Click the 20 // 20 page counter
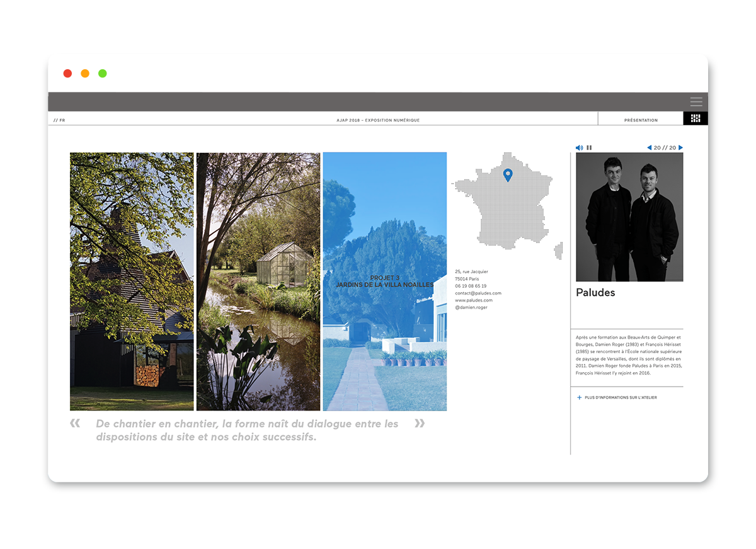 tap(665, 148)
